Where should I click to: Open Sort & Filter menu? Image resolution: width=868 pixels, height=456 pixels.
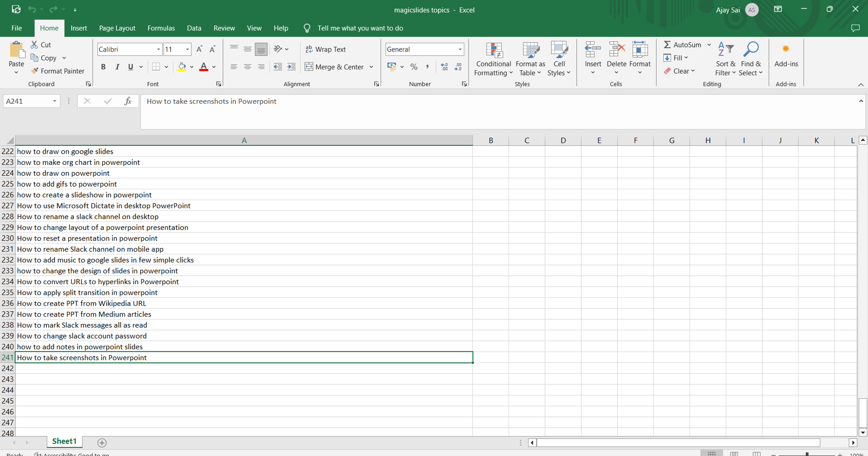point(726,59)
